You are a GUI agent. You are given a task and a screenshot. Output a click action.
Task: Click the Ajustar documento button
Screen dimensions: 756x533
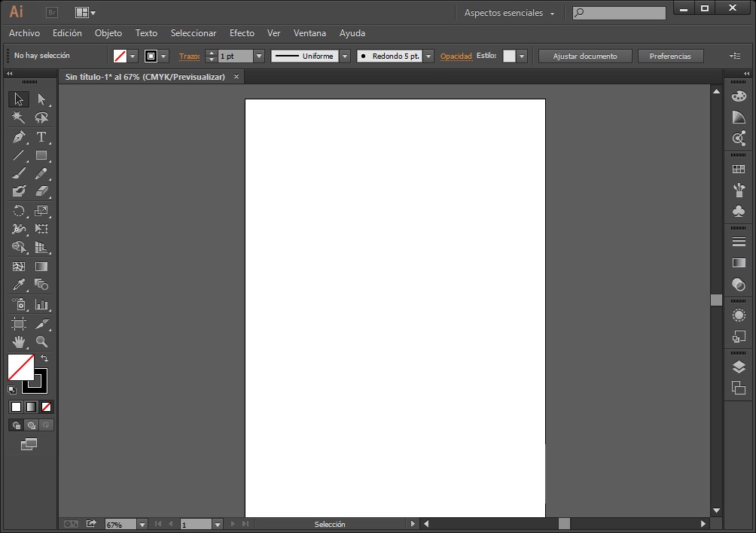click(x=584, y=56)
